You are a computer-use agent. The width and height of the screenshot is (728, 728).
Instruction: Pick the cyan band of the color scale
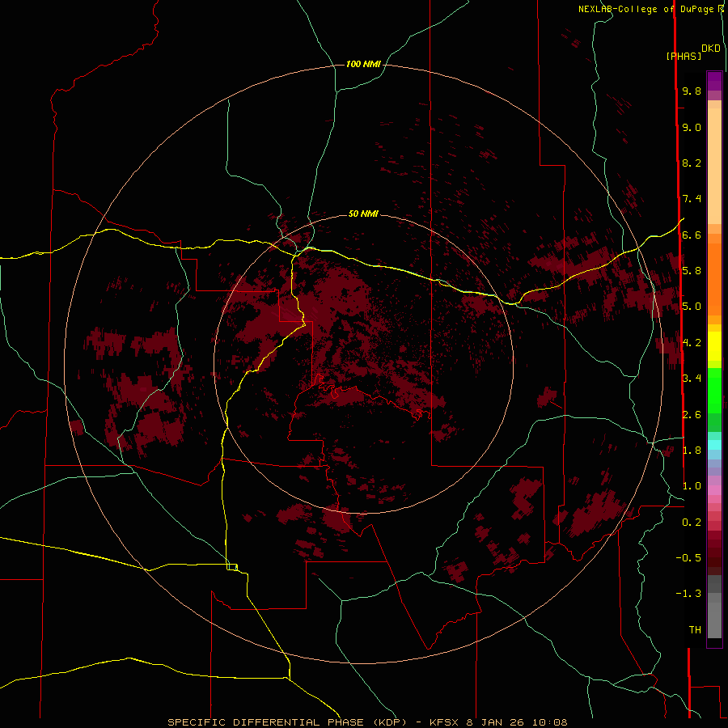tap(714, 445)
